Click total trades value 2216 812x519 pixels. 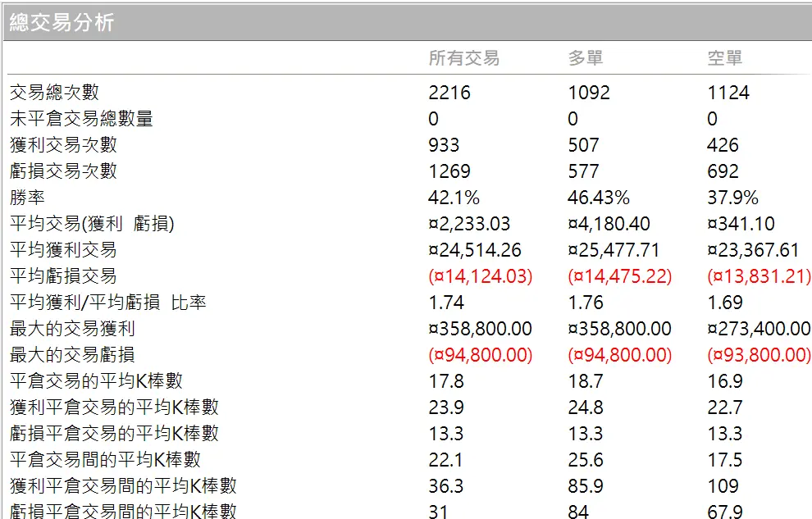coord(447,92)
